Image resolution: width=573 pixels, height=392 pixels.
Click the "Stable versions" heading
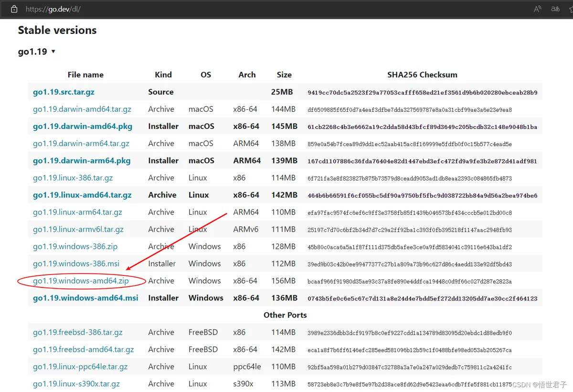(57, 31)
